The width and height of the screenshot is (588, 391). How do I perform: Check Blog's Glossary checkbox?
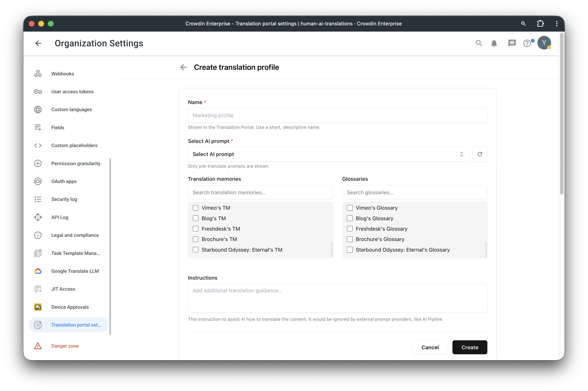pos(350,218)
